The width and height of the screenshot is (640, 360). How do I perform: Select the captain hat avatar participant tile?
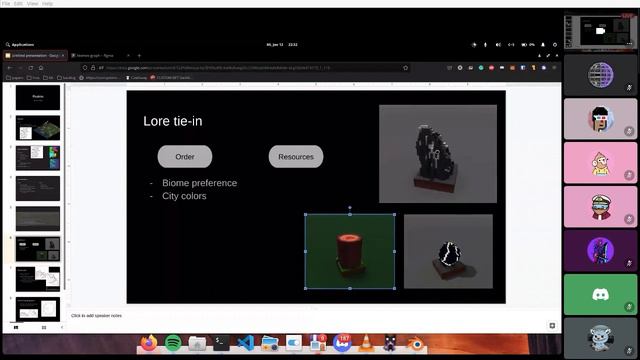point(600,207)
